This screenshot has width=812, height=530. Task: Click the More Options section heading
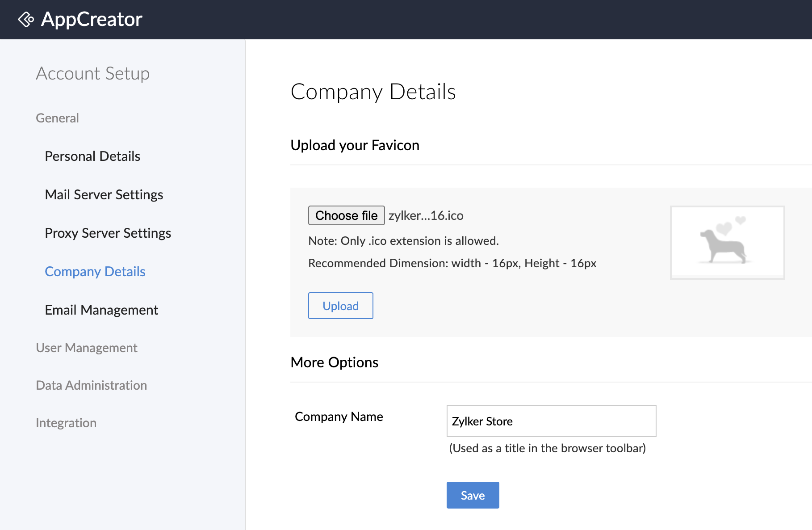[334, 362]
